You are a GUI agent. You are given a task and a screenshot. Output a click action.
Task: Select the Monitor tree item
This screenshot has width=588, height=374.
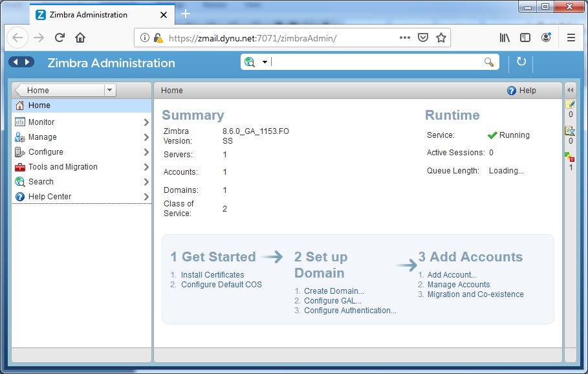[82, 122]
